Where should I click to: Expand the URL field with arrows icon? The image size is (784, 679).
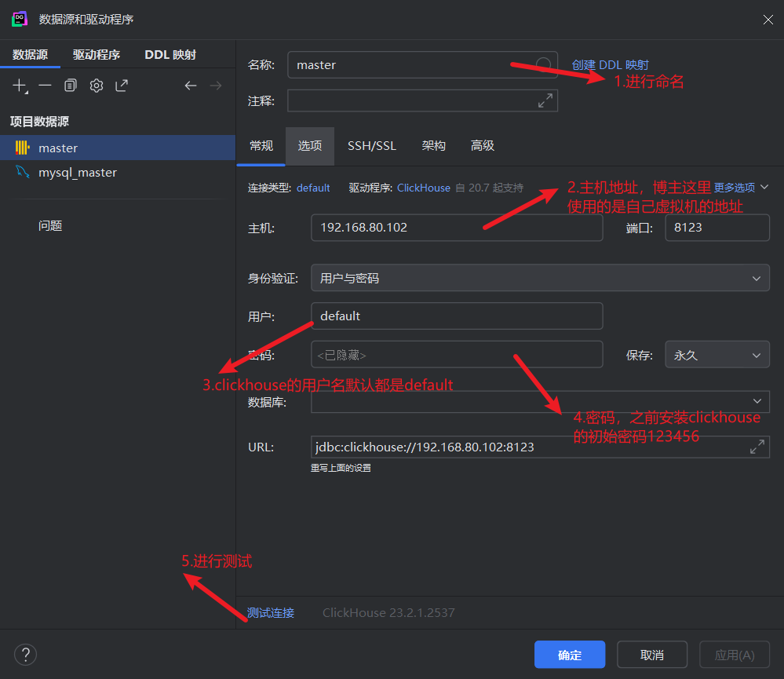coord(757,447)
